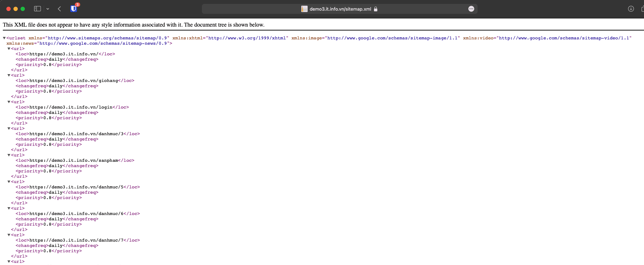Open the sidebar options dropdown chevron

pos(48,9)
